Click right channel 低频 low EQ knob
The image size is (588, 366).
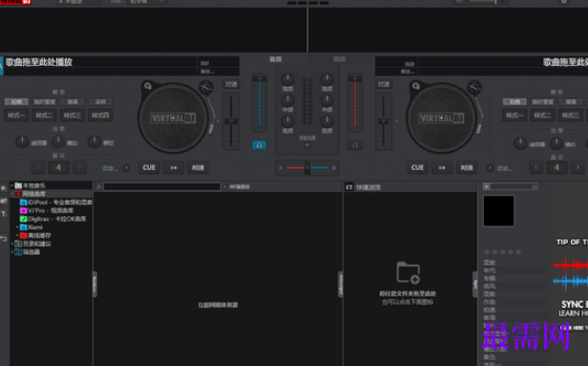tap(327, 121)
